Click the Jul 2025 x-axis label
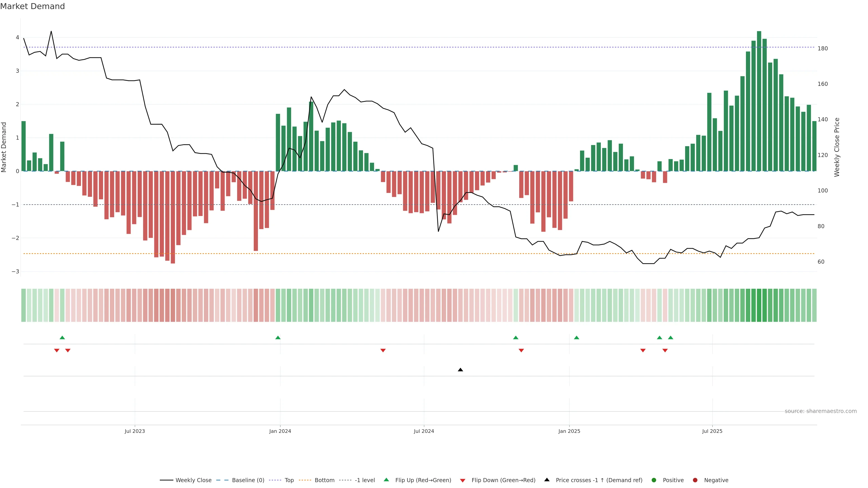This screenshot has height=488, width=868. point(712,431)
